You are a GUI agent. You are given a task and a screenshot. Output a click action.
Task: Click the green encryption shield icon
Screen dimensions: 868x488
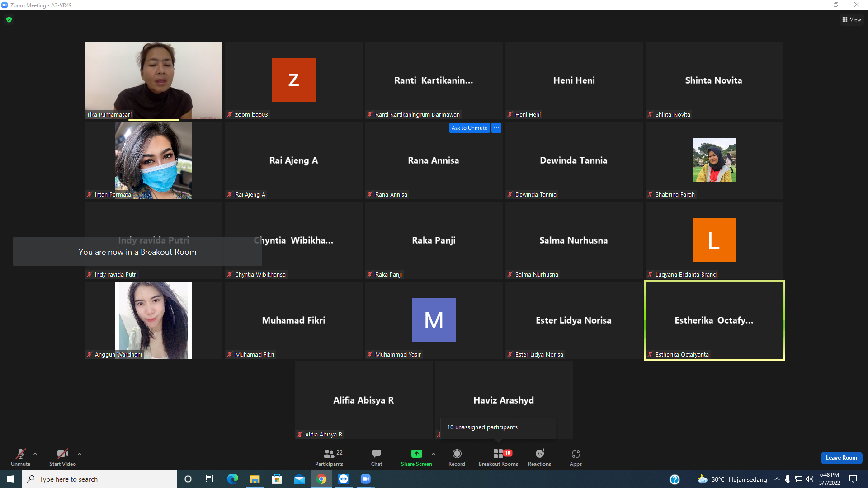click(9, 19)
